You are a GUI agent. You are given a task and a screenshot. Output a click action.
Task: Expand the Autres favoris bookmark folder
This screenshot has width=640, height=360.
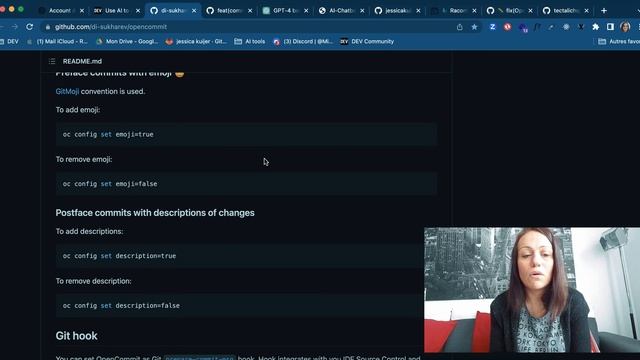coord(619,42)
